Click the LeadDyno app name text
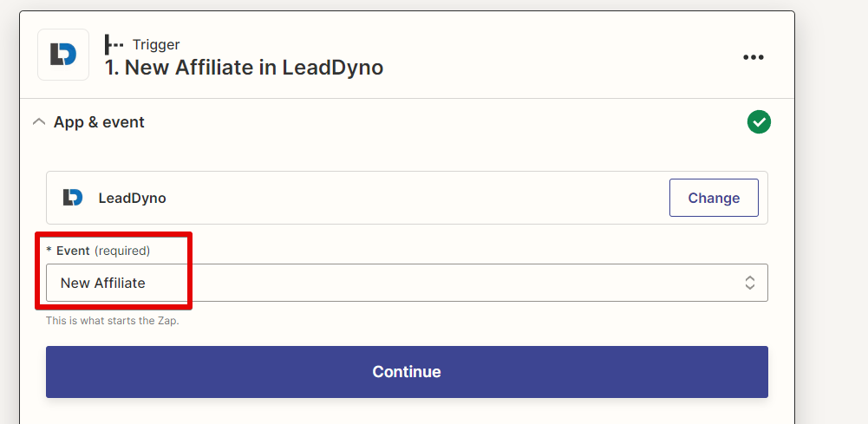 (133, 199)
